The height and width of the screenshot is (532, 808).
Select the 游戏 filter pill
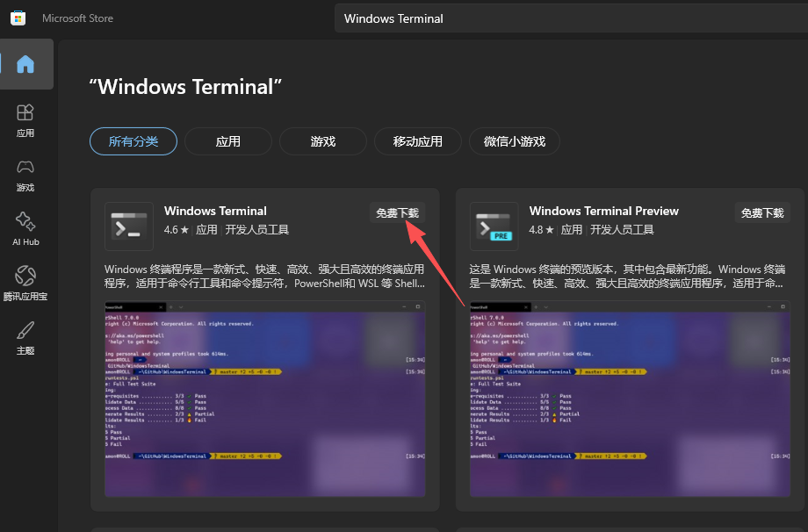323,141
